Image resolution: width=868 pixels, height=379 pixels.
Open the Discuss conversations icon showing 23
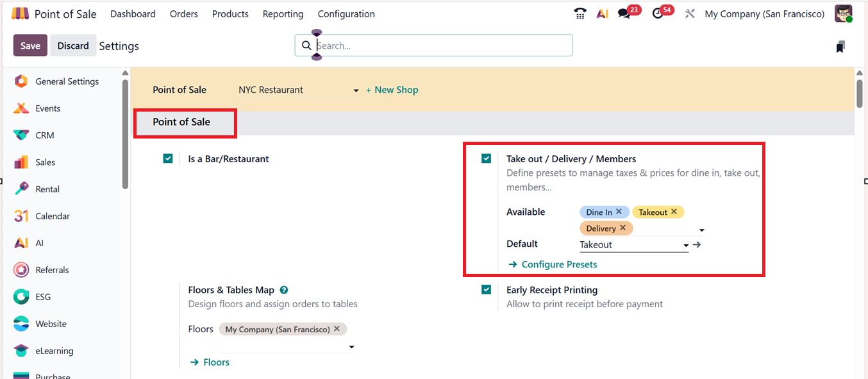pos(624,13)
